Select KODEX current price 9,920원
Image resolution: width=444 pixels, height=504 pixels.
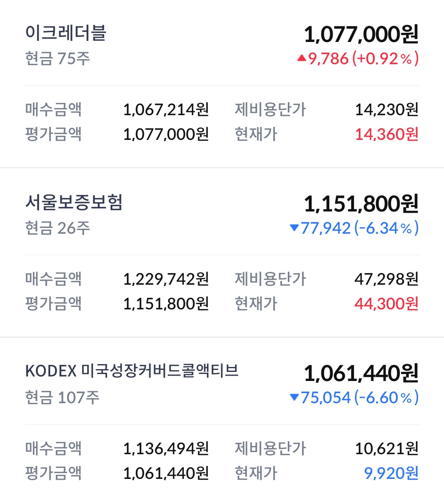coord(391,473)
